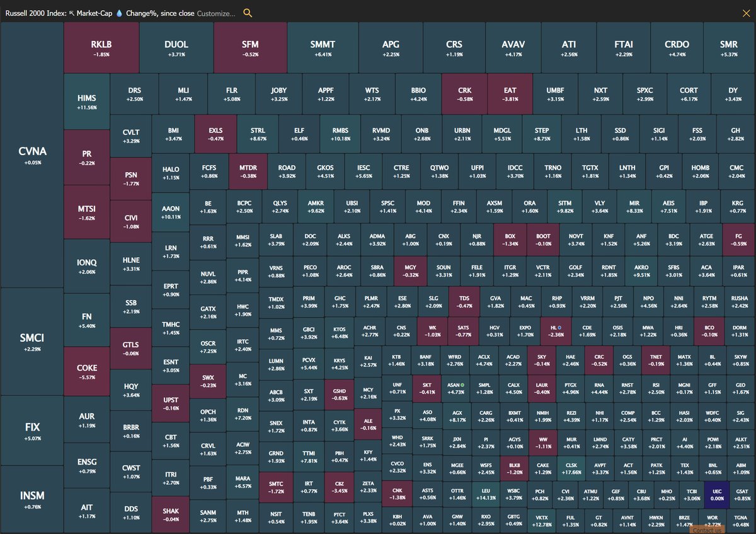Click the Market-Cap size arrow icon
The image size is (756, 534).
71,13
